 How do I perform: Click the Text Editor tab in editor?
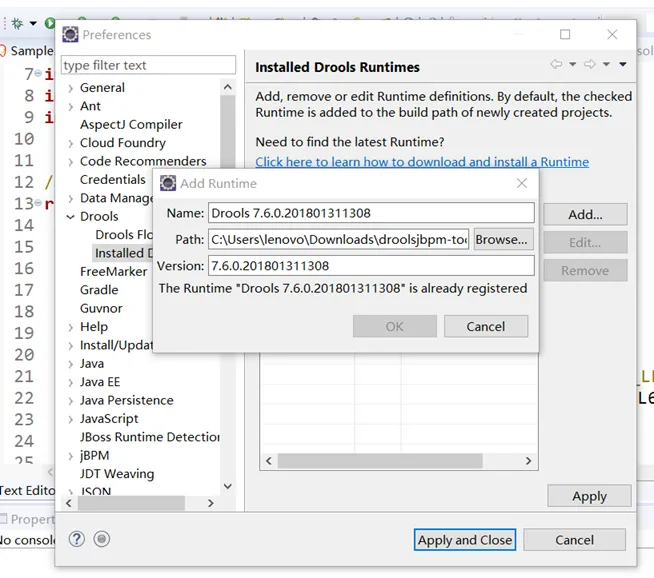tap(27, 490)
